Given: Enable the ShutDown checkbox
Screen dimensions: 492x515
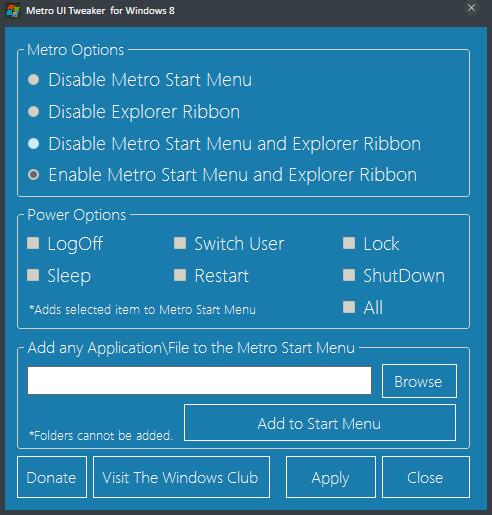Looking at the screenshot, I should pyautogui.click(x=349, y=275).
